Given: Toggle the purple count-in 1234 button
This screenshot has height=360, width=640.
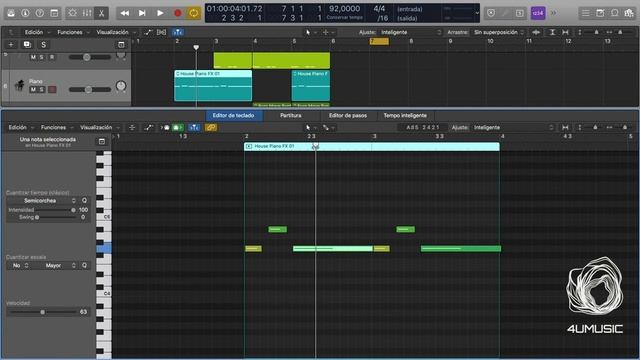Looking at the screenshot, I should 538,13.
